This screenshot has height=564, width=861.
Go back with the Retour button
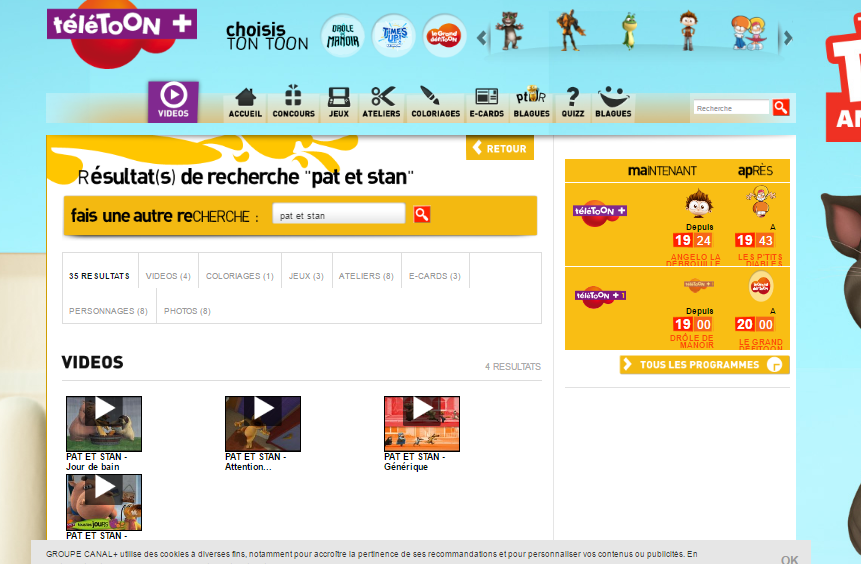[x=500, y=148]
